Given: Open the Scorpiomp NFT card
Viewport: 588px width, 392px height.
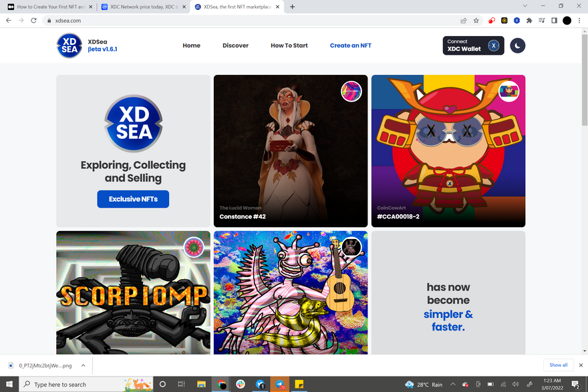Looking at the screenshot, I should click(x=133, y=292).
